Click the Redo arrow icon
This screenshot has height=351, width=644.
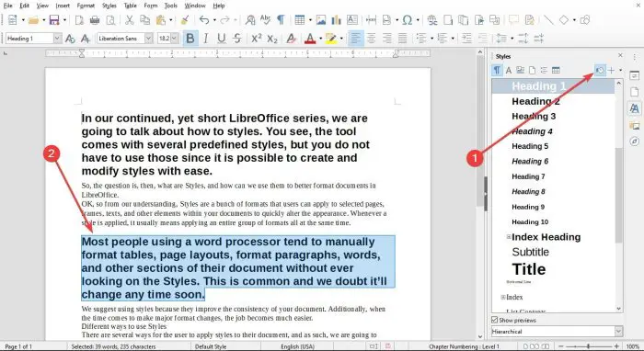pos(224,19)
